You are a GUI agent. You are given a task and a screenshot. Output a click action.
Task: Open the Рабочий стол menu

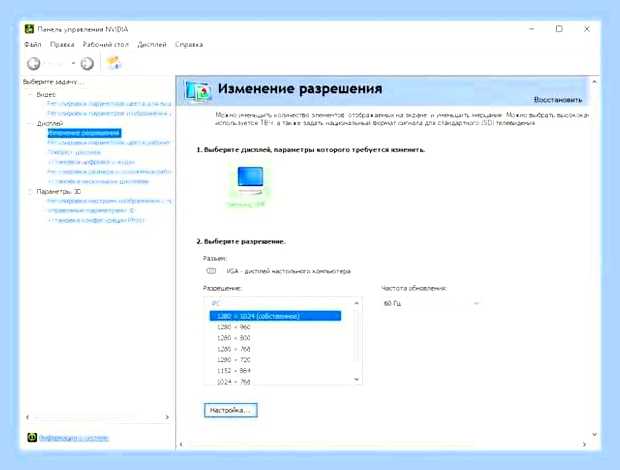pos(106,44)
